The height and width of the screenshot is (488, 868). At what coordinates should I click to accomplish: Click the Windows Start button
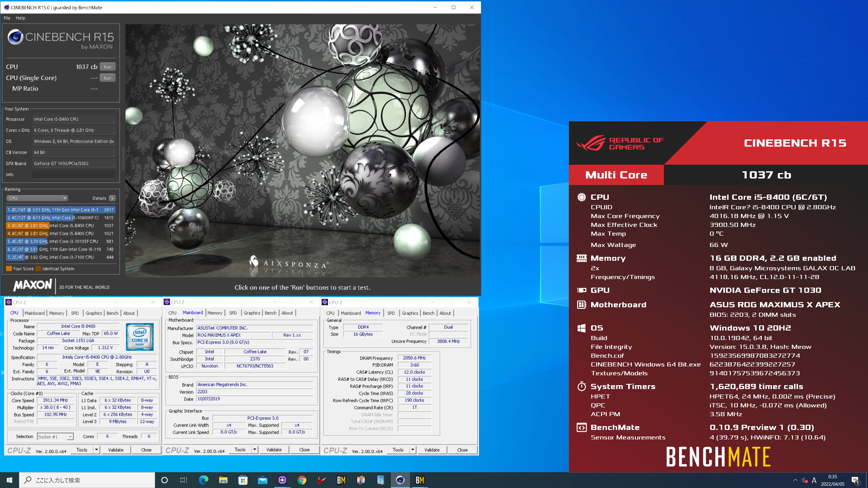9,480
